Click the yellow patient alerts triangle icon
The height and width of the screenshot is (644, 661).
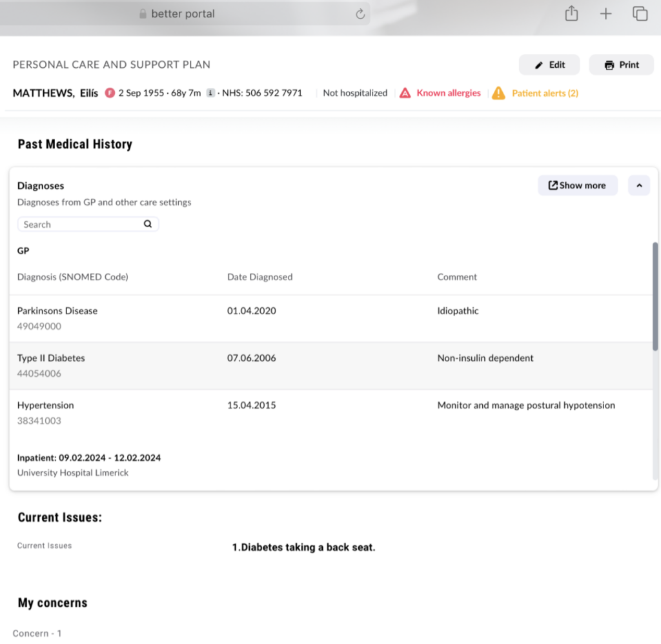click(x=498, y=93)
